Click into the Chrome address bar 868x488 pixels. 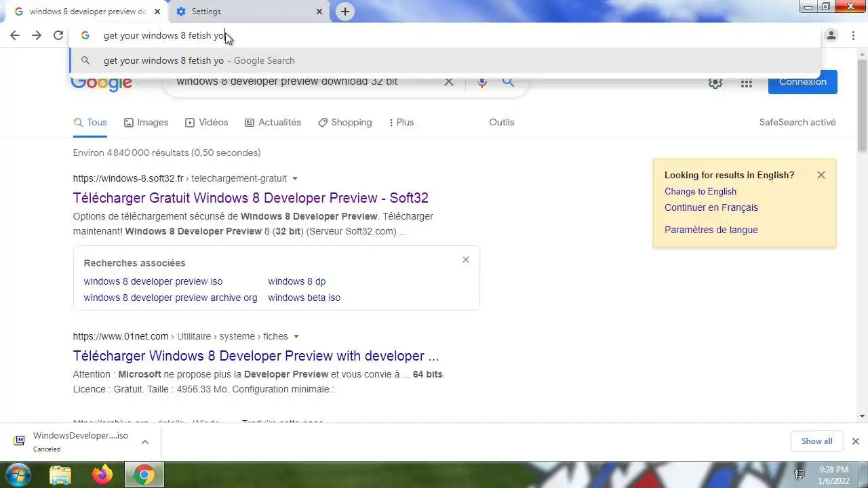[445, 35]
